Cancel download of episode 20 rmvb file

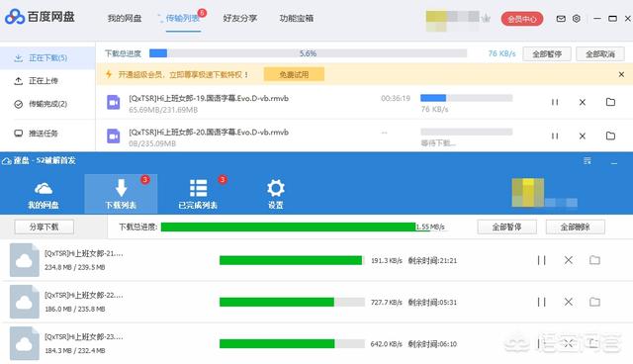click(x=583, y=136)
